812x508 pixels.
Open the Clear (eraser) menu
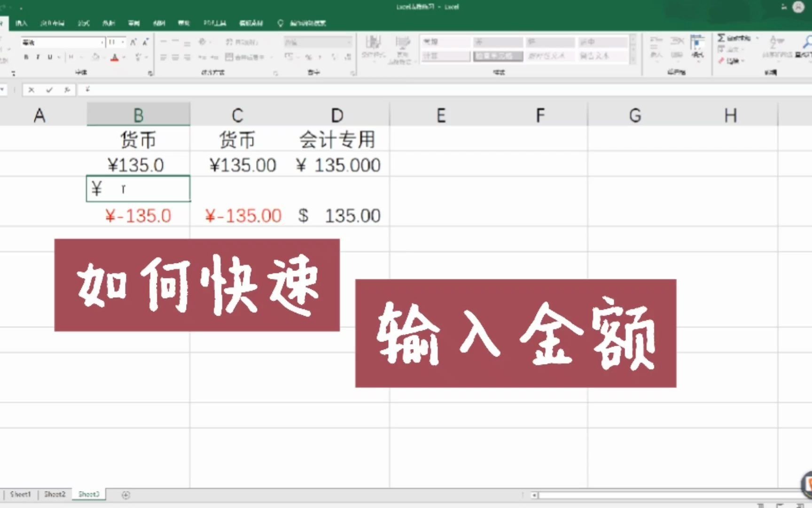coord(731,61)
